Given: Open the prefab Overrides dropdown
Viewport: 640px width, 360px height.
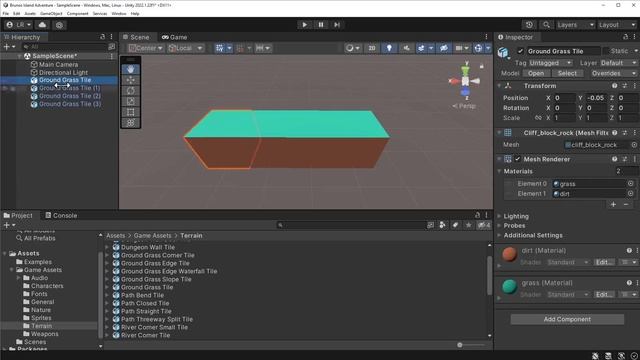Looking at the screenshot, I should tap(613, 73).
